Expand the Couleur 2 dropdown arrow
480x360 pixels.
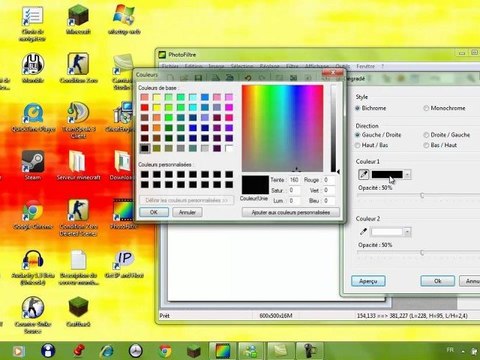pos(407,232)
